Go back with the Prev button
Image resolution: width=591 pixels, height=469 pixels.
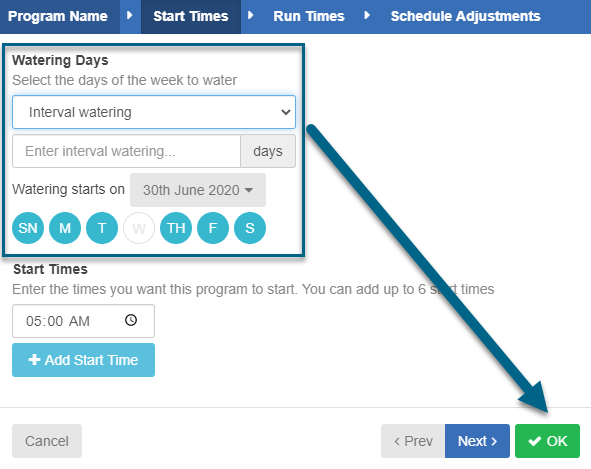point(413,441)
